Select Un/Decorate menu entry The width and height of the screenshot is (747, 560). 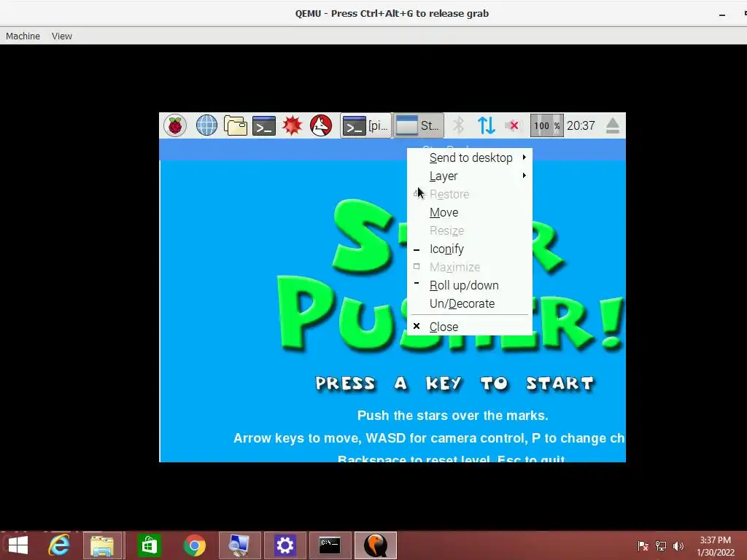coord(470,303)
